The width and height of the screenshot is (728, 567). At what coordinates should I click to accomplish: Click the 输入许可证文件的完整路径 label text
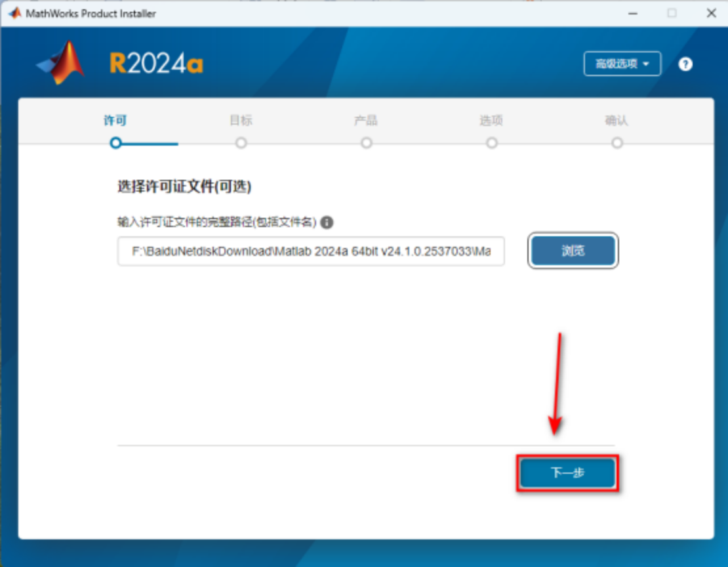[216, 222]
